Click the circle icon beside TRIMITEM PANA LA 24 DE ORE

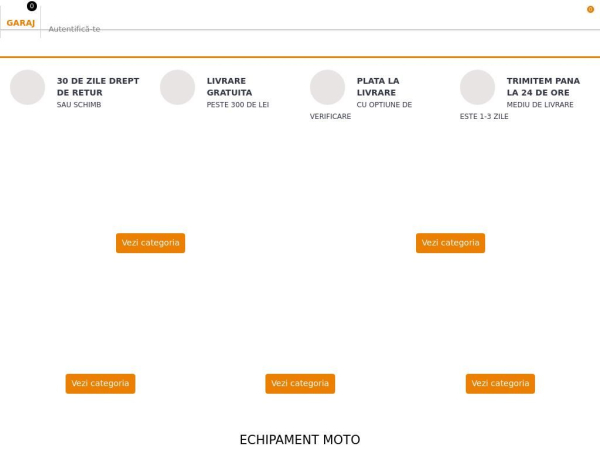[x=478, y=87]
